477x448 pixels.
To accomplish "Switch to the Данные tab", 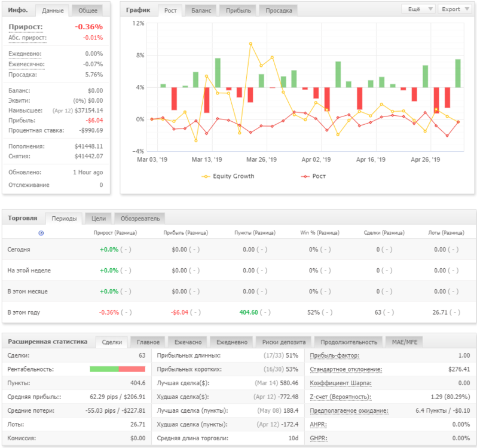I will tap(53, 11).
